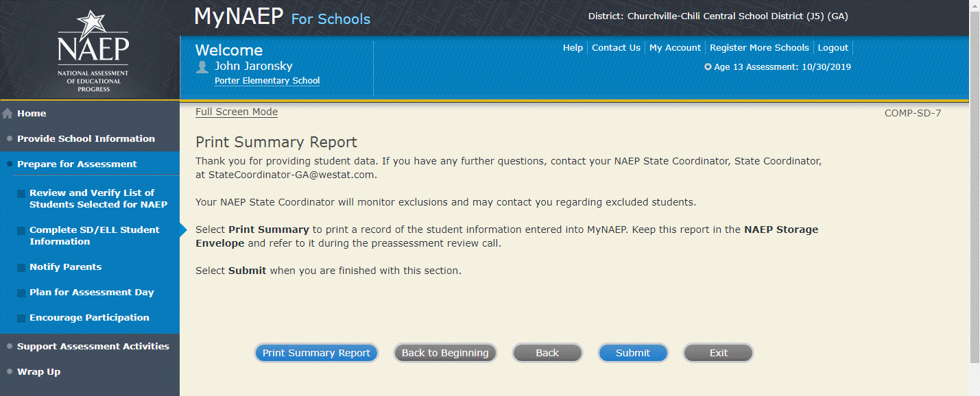Go to Plan for Assessment Day

tap(91, 293)
